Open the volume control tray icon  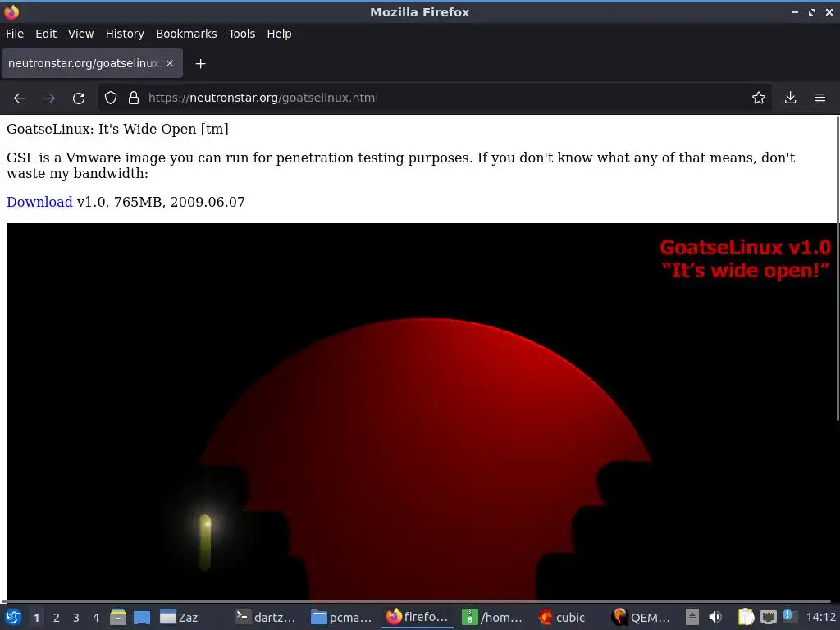(715, 617)
